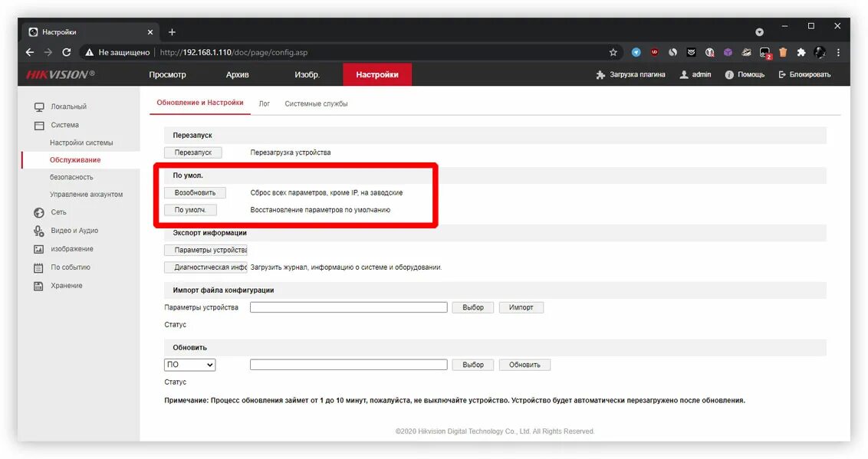Select Обновление и Настройки tab
This screenshot has width=868, height=459.
200,103
